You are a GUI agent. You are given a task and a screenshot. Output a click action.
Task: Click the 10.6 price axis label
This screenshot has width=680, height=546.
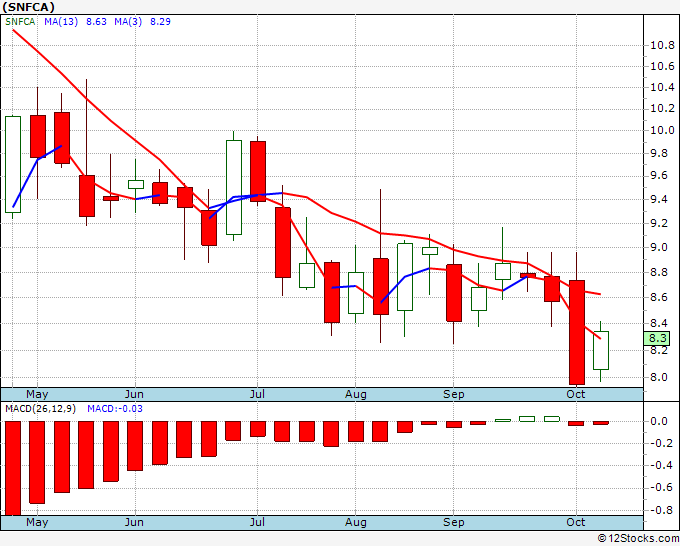pyautogui.click(x=662, y=66)
